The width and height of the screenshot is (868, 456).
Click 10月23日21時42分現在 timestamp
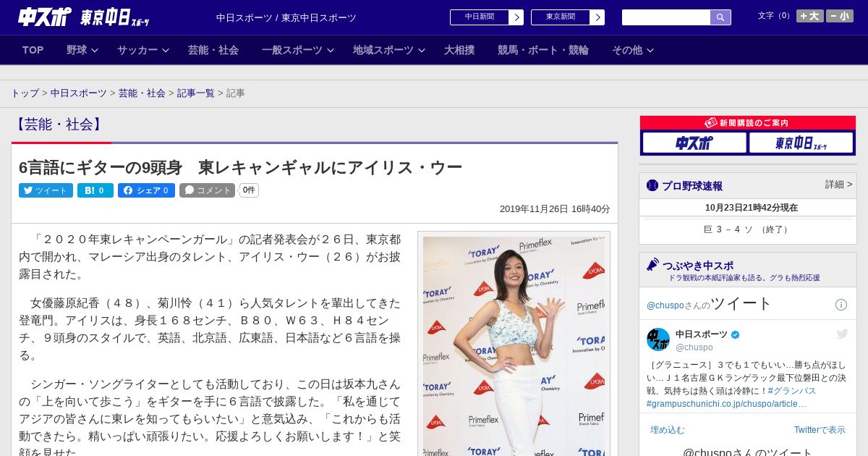coord(752,208)
